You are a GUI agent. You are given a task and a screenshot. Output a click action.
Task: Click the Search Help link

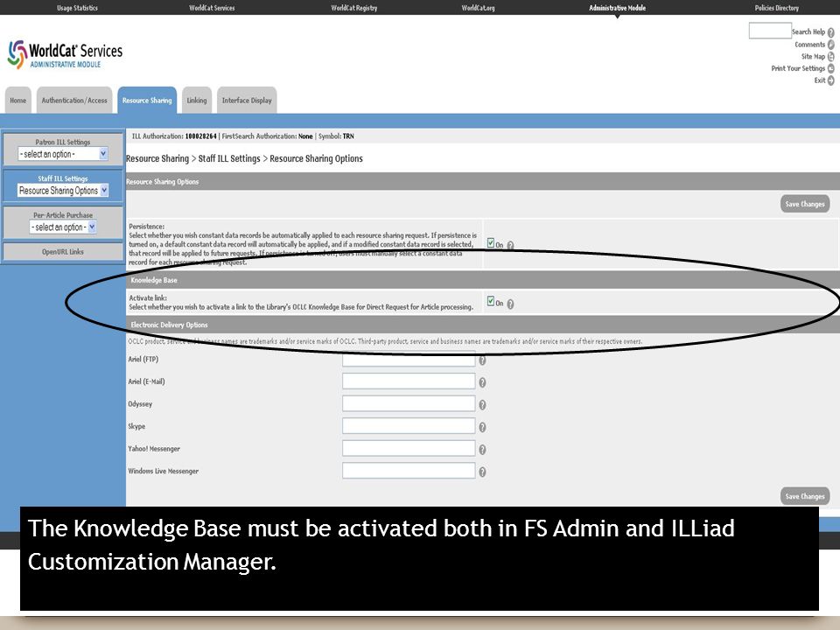pos(808,32)
